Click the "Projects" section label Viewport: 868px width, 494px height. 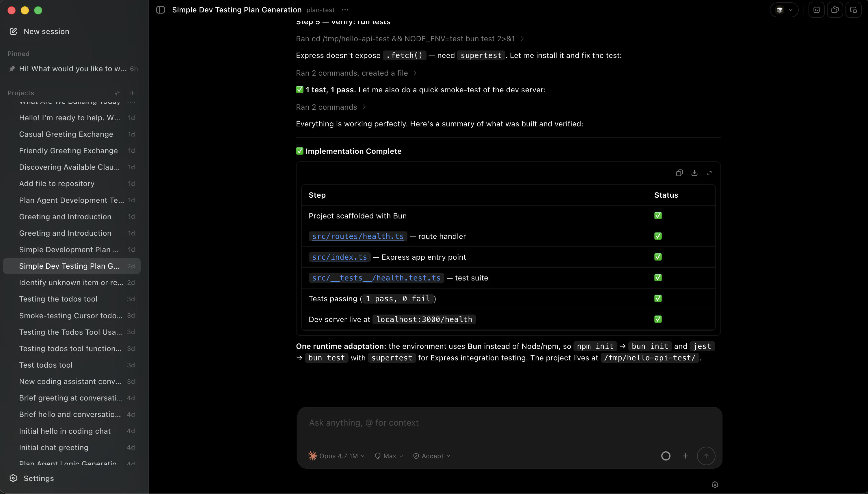[21, 93]
